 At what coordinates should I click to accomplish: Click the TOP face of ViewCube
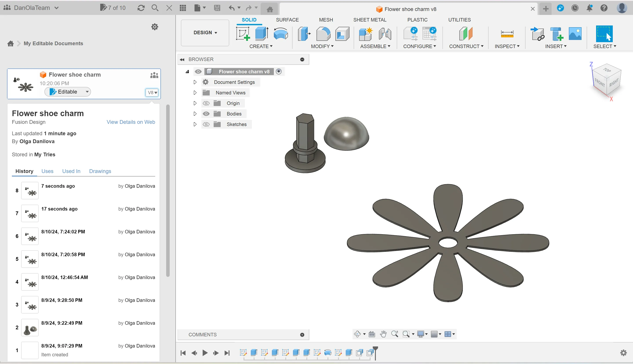pos(607,70)
